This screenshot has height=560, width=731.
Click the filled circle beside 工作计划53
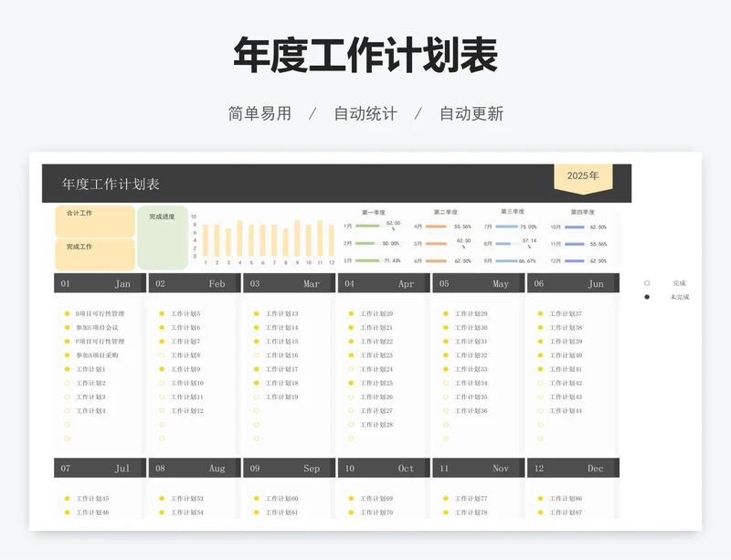pyautogui.click(x=162, y=499)
